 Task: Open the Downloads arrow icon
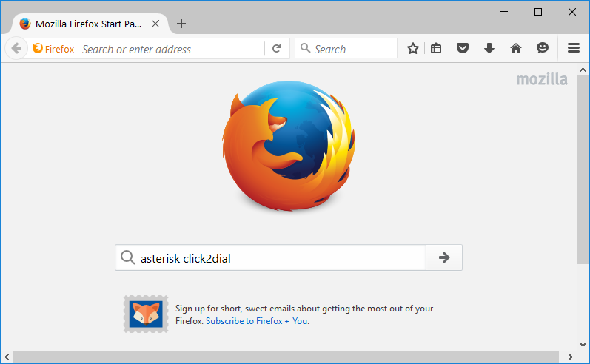click(x=489, y=48)
